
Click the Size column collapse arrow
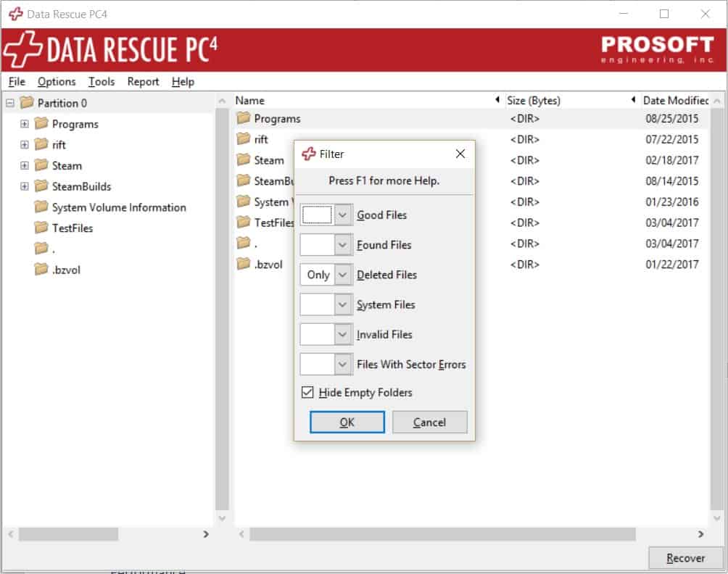tap(633, 99)
